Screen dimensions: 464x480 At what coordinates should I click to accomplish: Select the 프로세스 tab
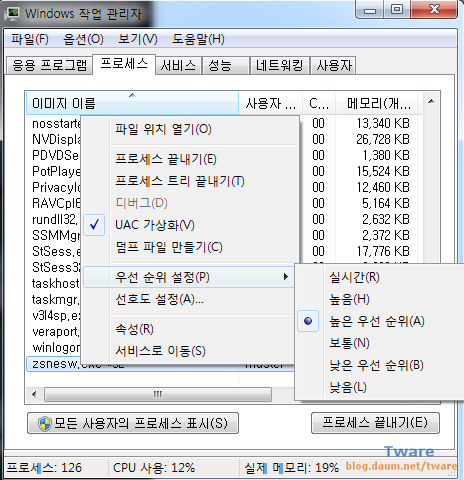pos(124,64)
